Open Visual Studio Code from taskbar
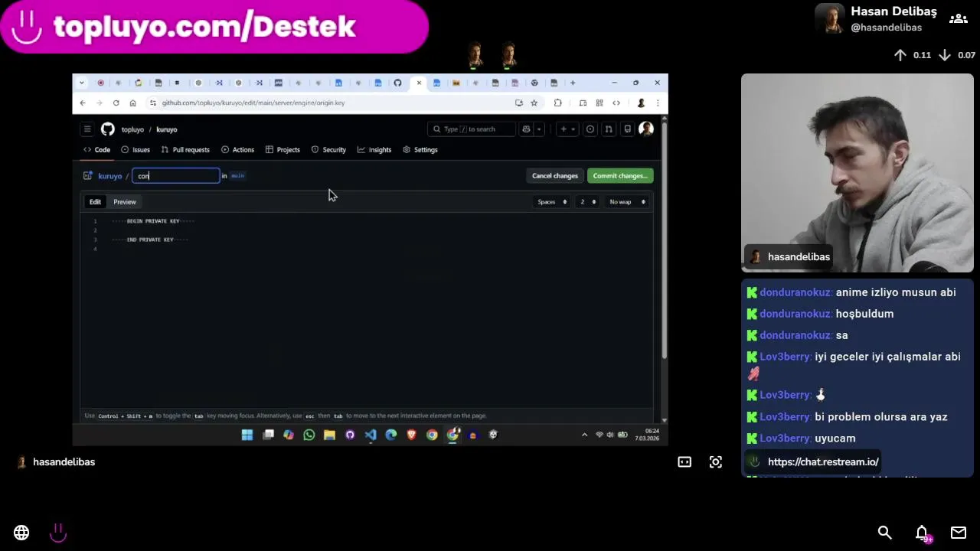 (371, 435)
